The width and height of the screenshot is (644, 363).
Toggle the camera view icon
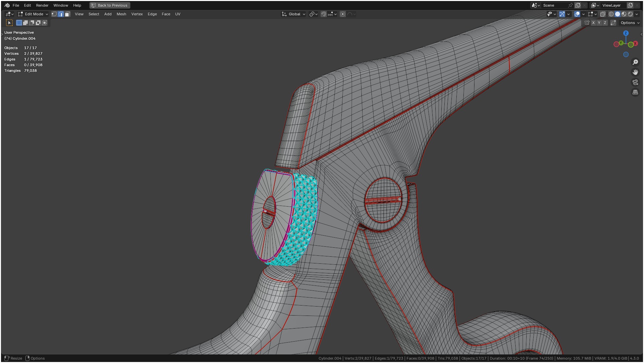[x=635, y=82]
